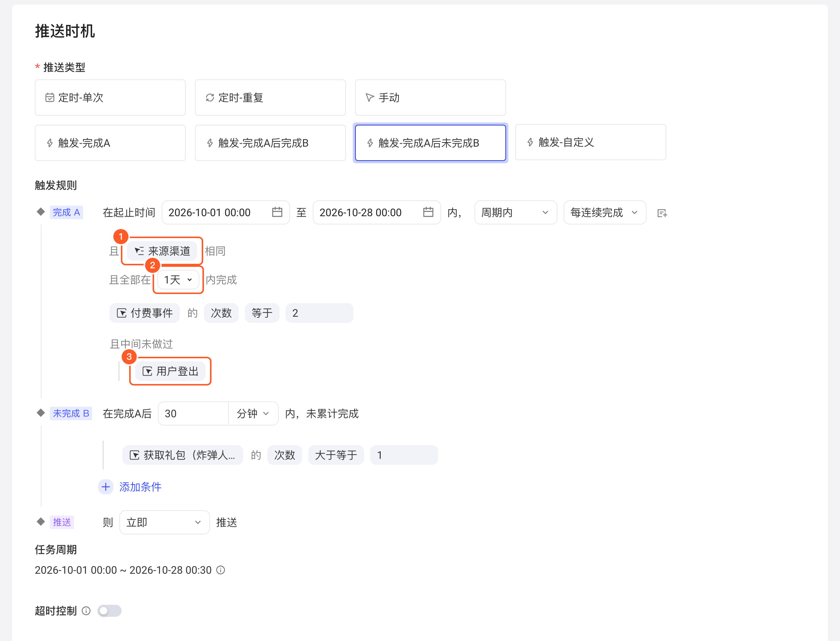
Task: Click the 来源渠道 attribute chip
Action: click(x=162, y=251)
